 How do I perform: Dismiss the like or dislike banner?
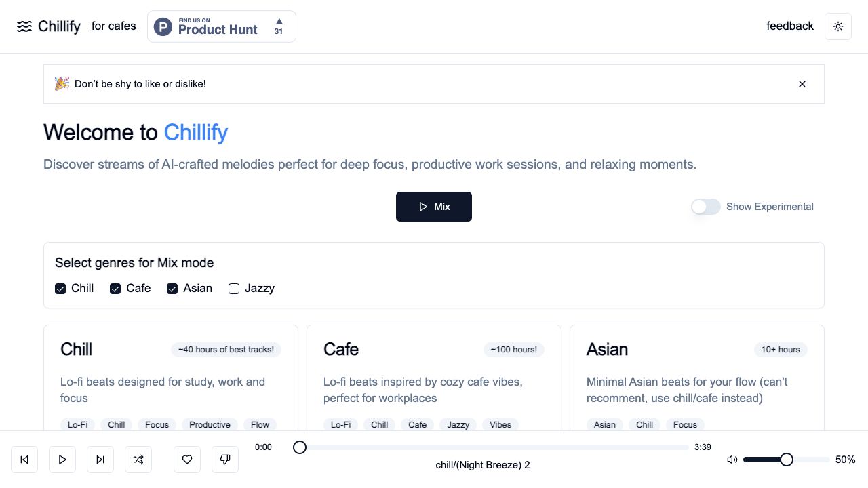802,84
